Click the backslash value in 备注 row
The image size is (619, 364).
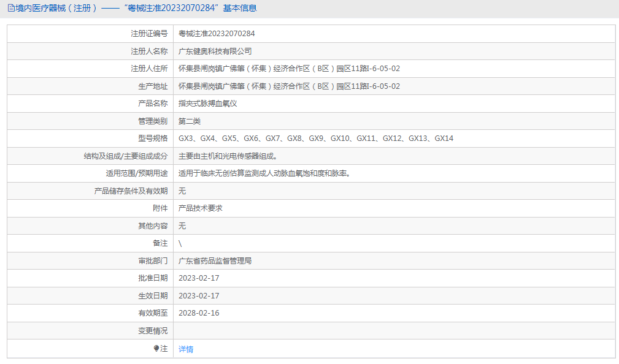point(180,244)
